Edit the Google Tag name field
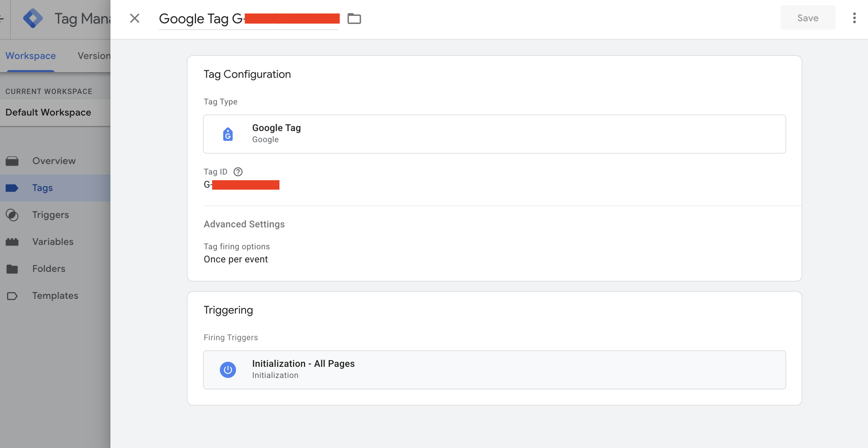 pos(249,19)
